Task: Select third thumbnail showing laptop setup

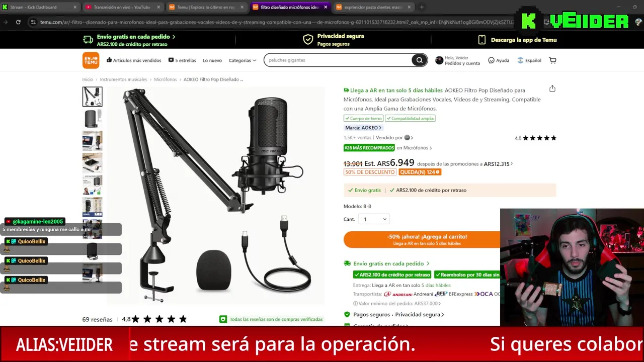Action: [x=93, y=141]
